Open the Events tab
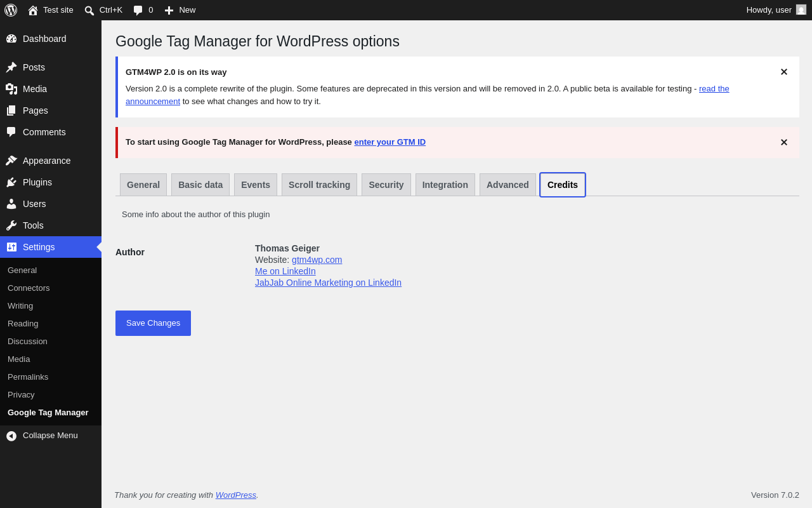 256,185
